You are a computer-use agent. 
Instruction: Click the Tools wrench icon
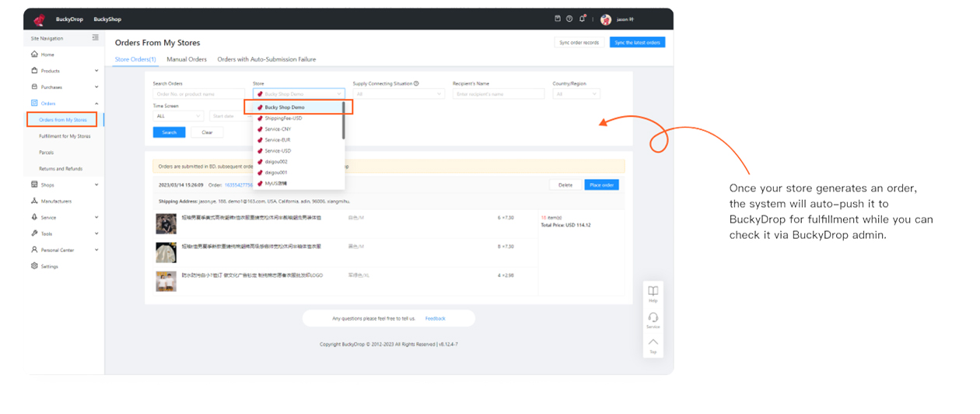point(34,233)
